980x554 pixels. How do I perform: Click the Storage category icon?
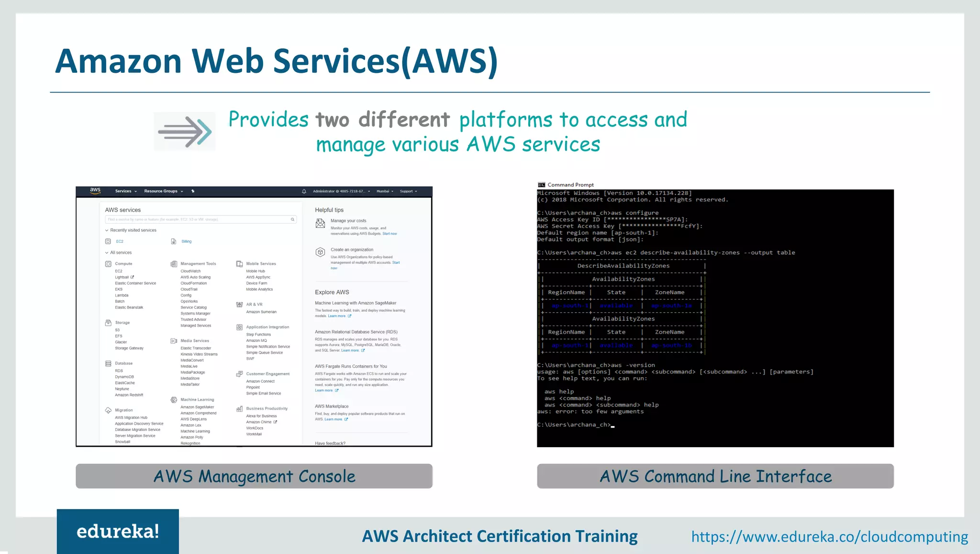108,323
